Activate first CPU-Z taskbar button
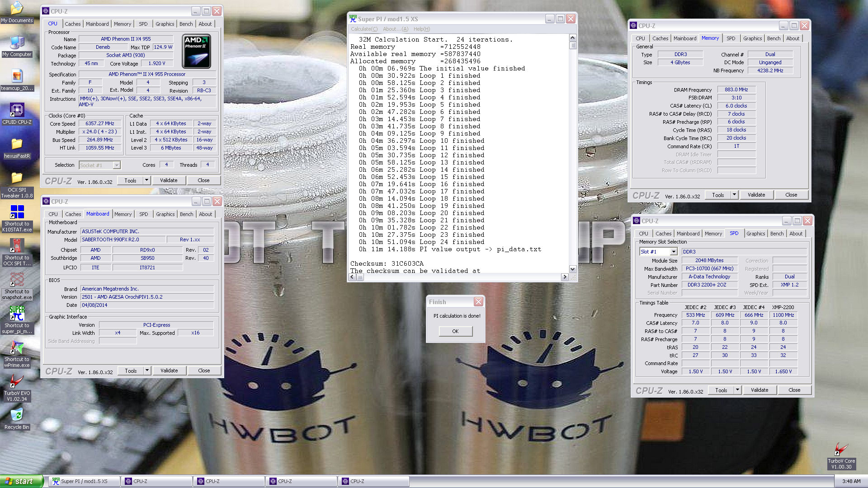The height and width of the screenshot is (488, 868). coord(156,481)
